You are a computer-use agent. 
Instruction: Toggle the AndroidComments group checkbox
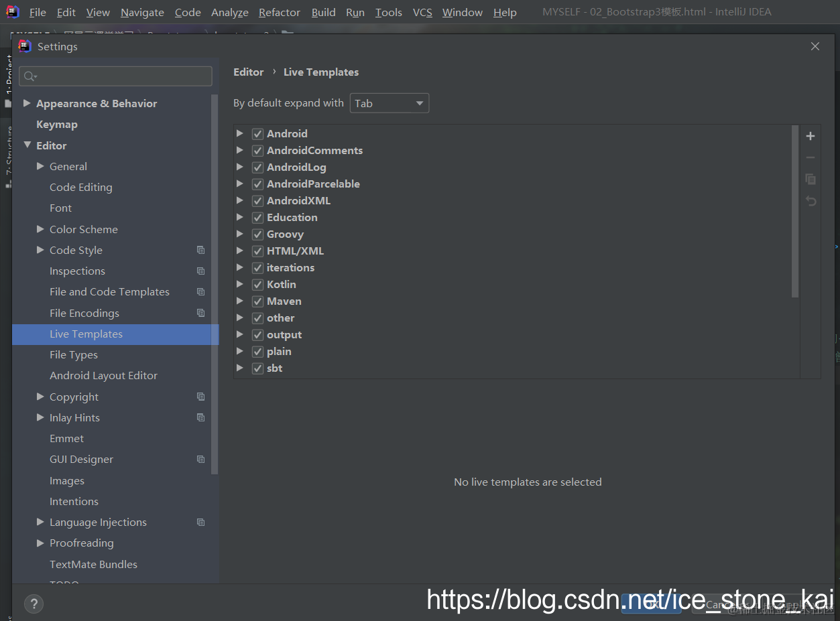point(257,151)
